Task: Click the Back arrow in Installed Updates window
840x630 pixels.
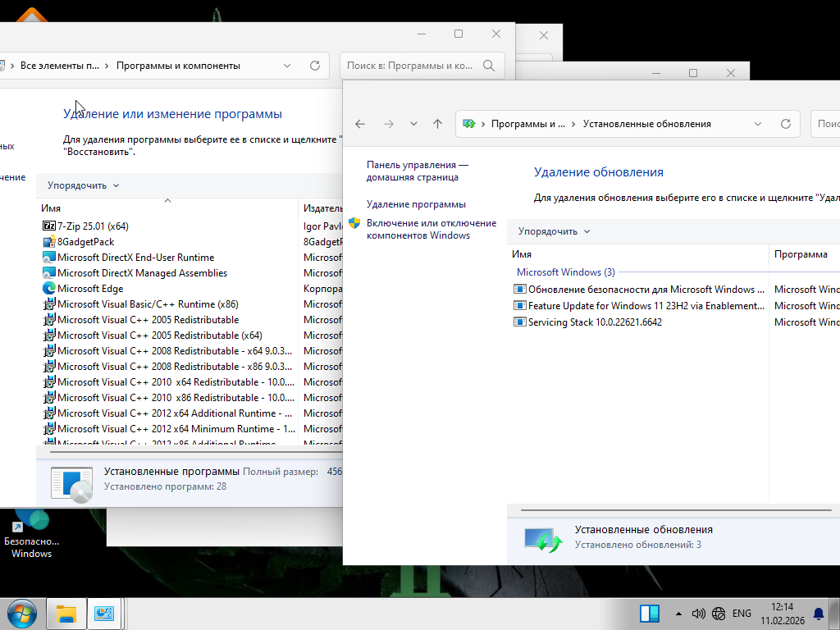Action: 360,124
